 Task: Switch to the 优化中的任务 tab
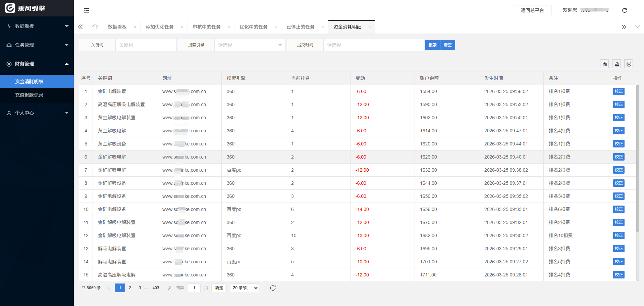tap(253, 27)
